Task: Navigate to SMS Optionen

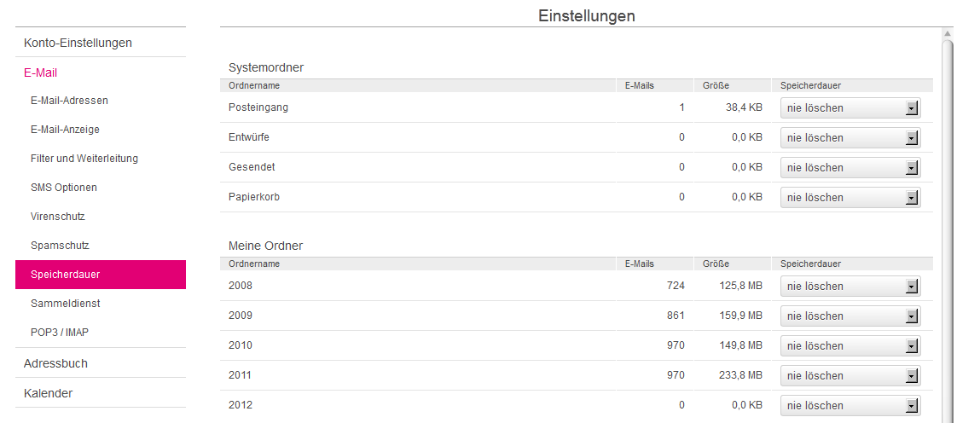Action: point(64,188)
